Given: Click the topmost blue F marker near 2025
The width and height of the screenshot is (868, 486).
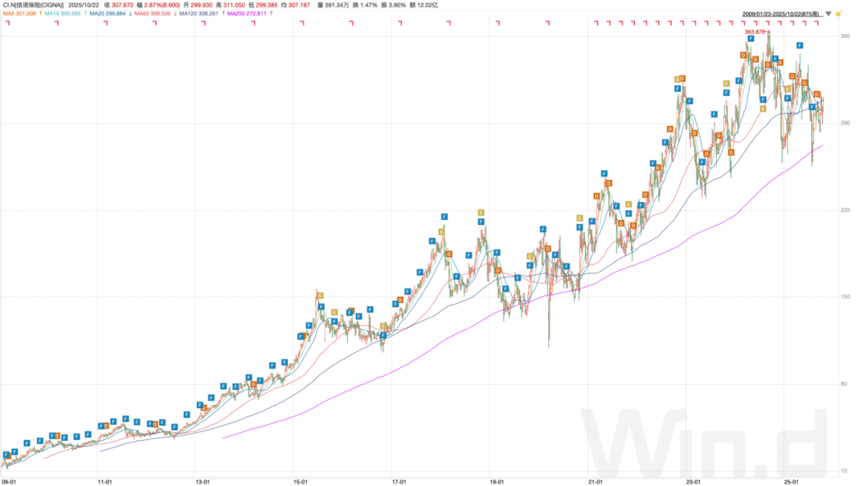Looking at the screenshot, I should (x=800, y=46).
